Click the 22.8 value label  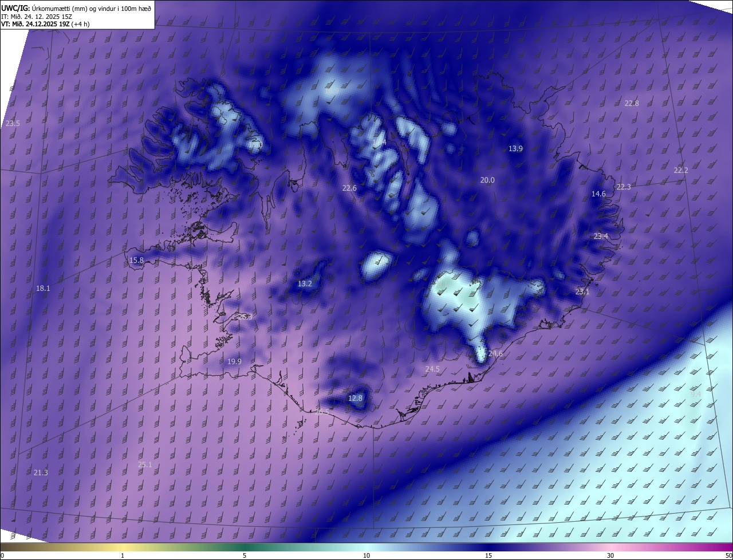(x=632, y=104)
